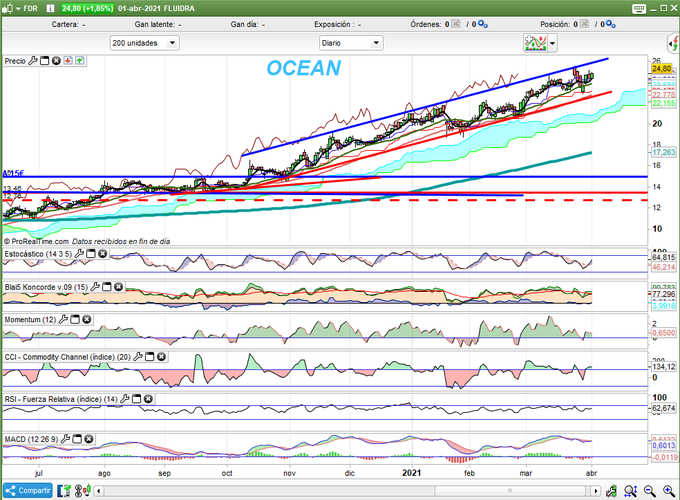
Task: Maximize the RSI panel
Action: point(136,399)
